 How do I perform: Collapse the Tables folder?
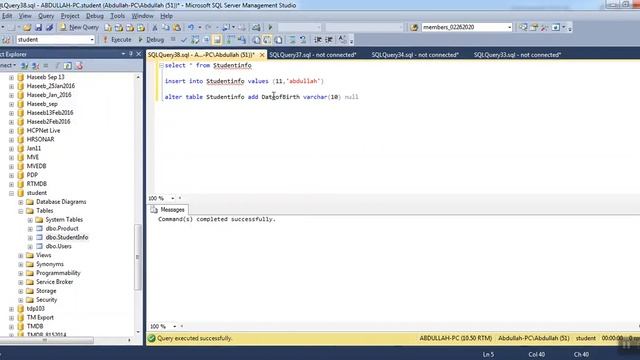point(20,211)
